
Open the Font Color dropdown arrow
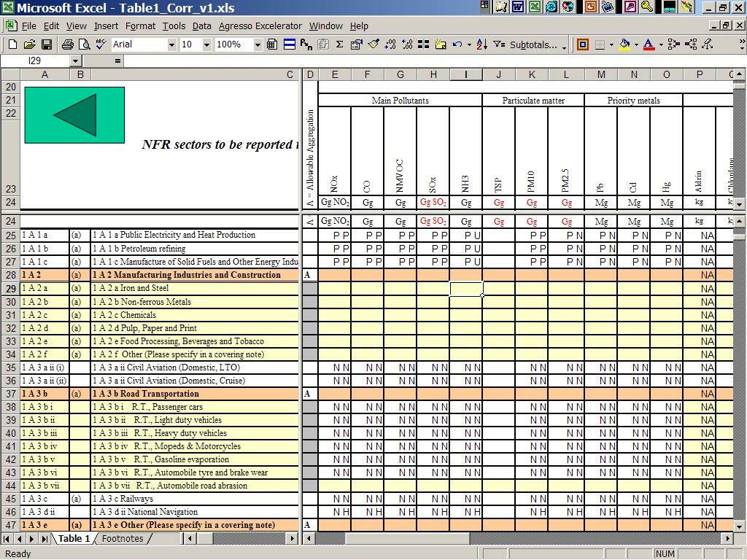[x=661, y=44]
